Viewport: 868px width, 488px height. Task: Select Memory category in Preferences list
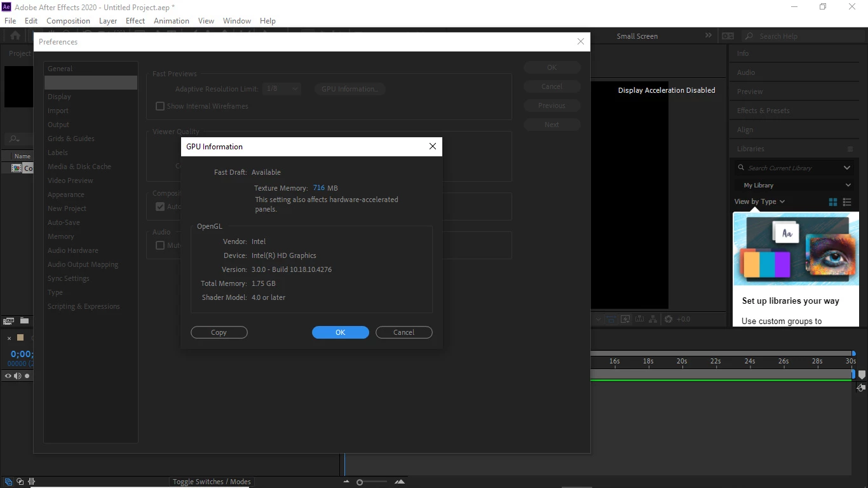point(91,236)
